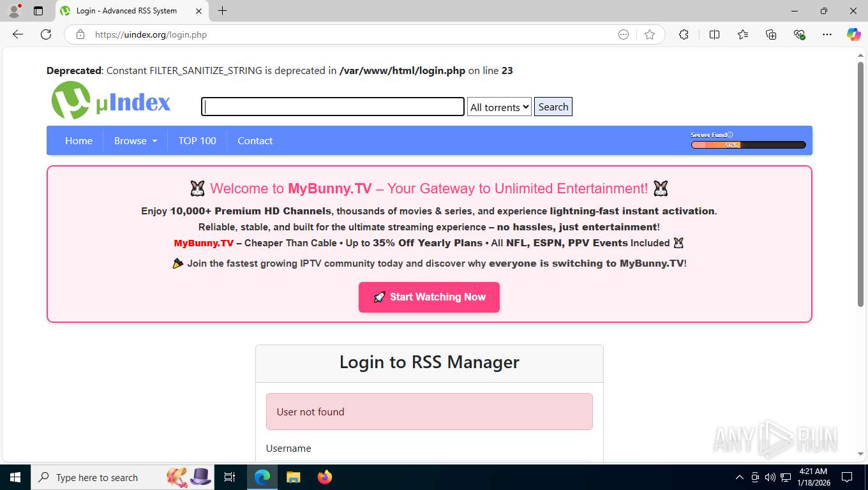Viewport: 868px width, 490px height.
Task: Open File Explorer from the taskbar
Action: (293, 477)
